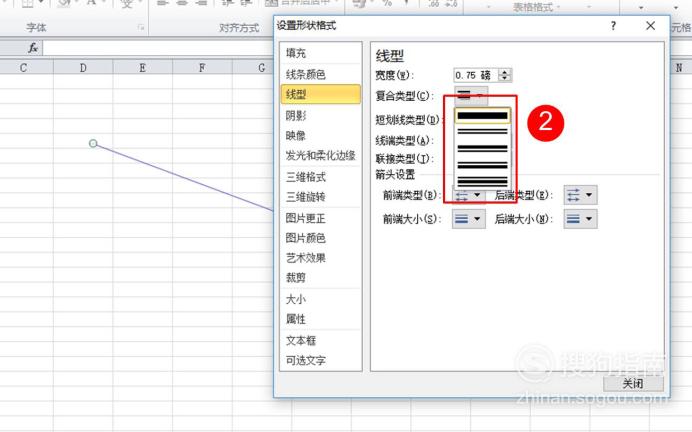The width and height of the screenshot is (692, 432).
Task: Open the 前端大小 dropdown
Action: click(x=469, y=219)
